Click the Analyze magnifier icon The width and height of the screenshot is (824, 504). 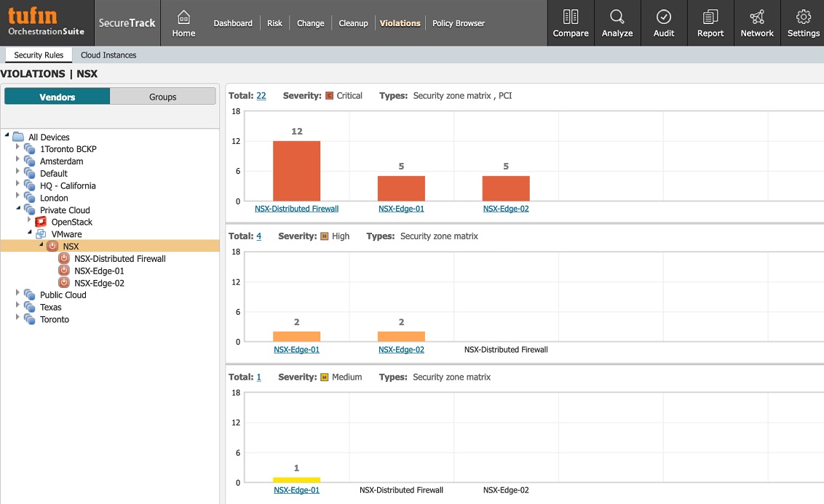click(x=617, y=17)
